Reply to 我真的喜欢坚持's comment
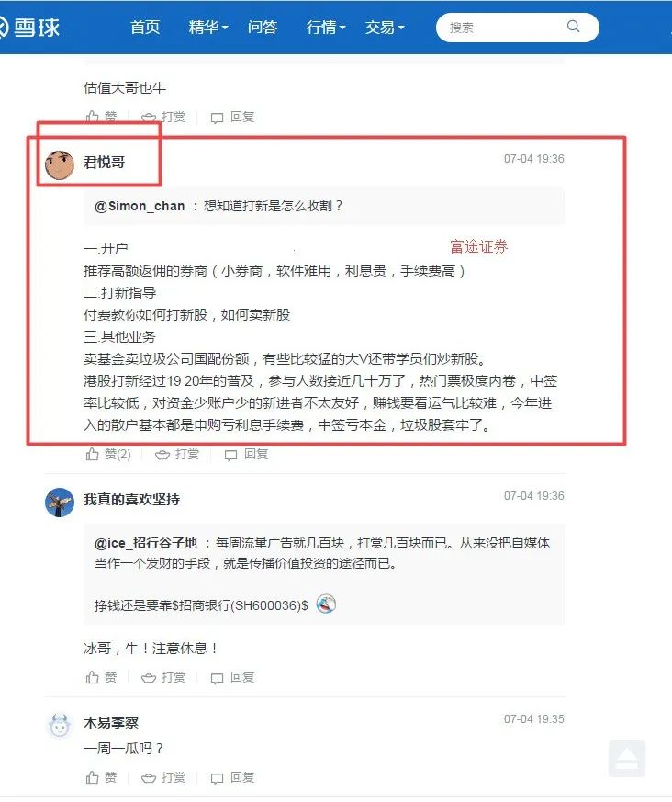The width and height of the screenshot is (672, 802). [x=232, y=678]
